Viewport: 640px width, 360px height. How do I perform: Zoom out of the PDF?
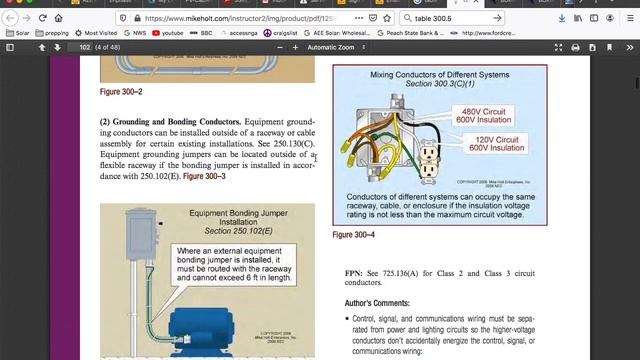(x=280, y=47)
